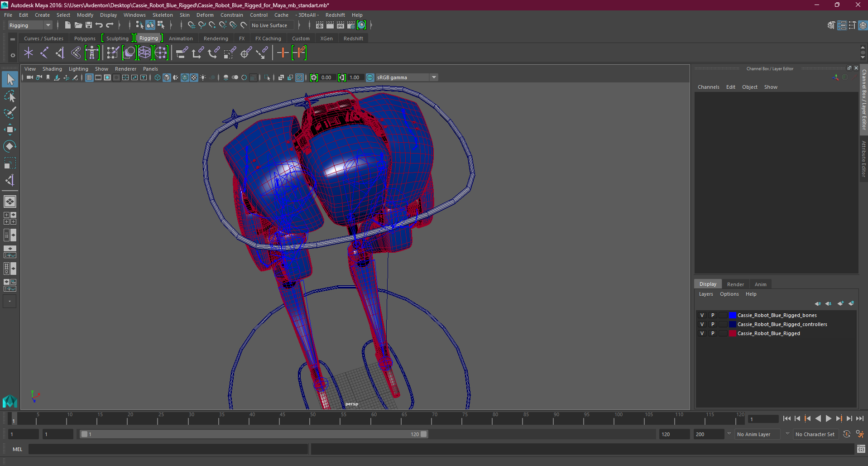Viewport: 868px width, 466px height.
Task: Go to the start of playback range
Action: [786, 418]
